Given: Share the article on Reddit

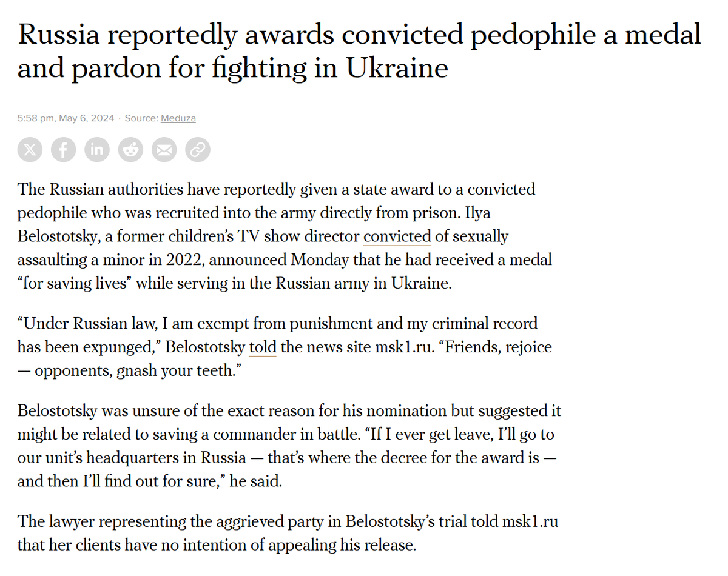Looking at the screenshot, I should click(x=130, y=150).
